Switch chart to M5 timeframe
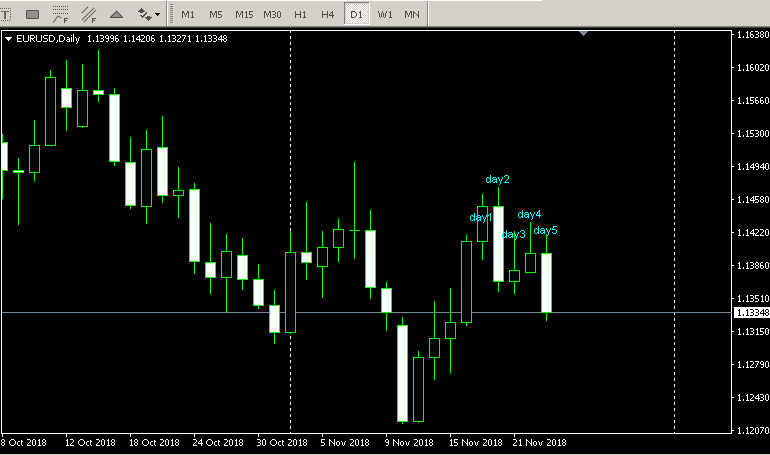 tap(216, 15)
